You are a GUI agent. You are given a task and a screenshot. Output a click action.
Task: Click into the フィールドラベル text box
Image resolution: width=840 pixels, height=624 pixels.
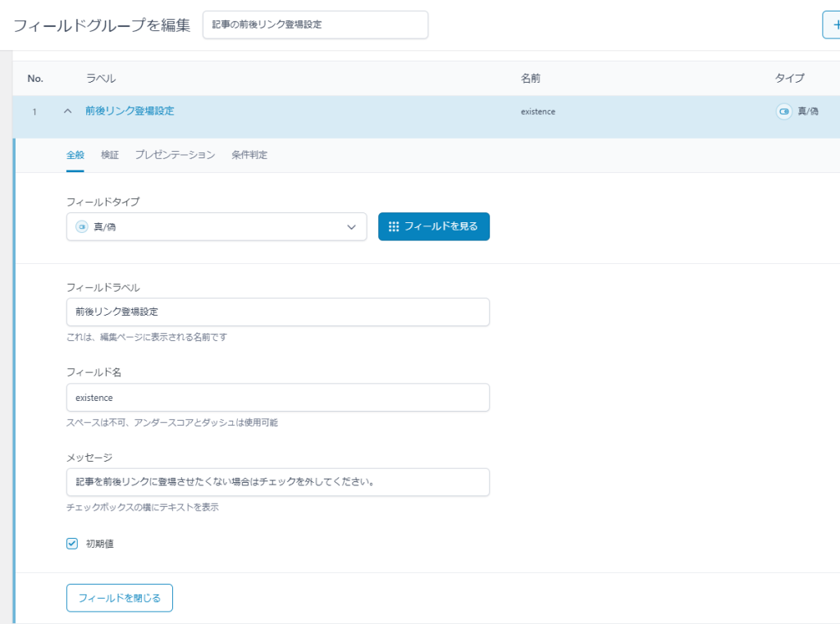pyautogui.click(x=277, y=312)
